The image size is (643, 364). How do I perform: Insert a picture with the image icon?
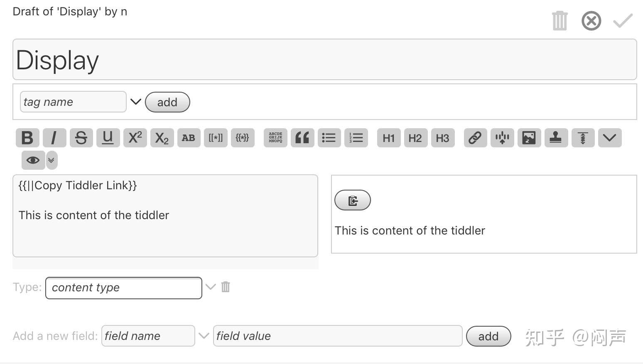coord(529,138)
